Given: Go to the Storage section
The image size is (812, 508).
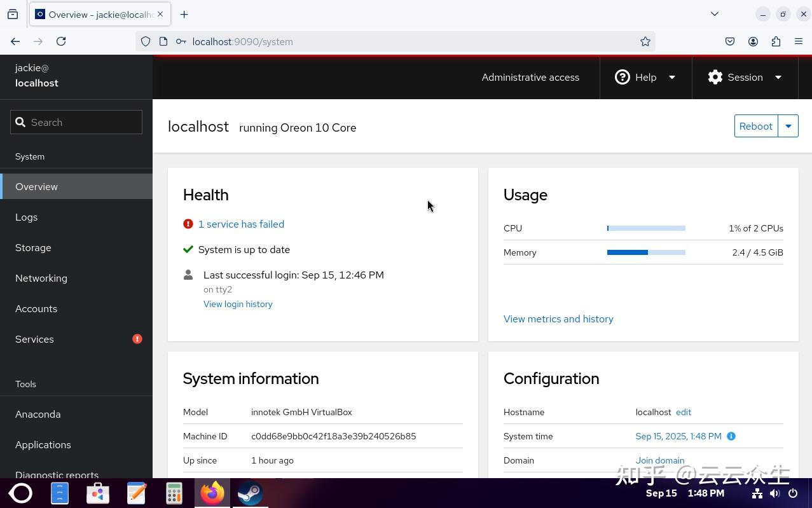Looking at the screenshot, I should point(76,248).
